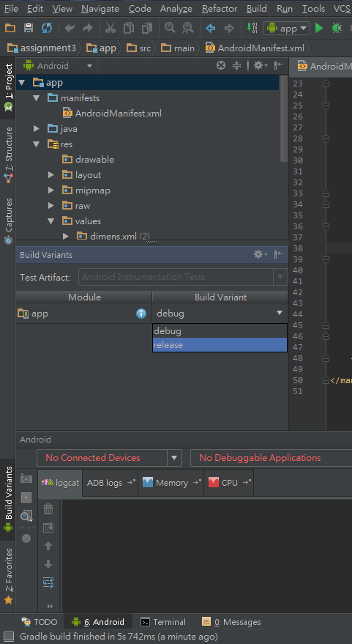Image resolution: width=352 pixels, height=644 pixels.
Task: Open the 0: Messages tool window
Action: click(x=231, y=622)
